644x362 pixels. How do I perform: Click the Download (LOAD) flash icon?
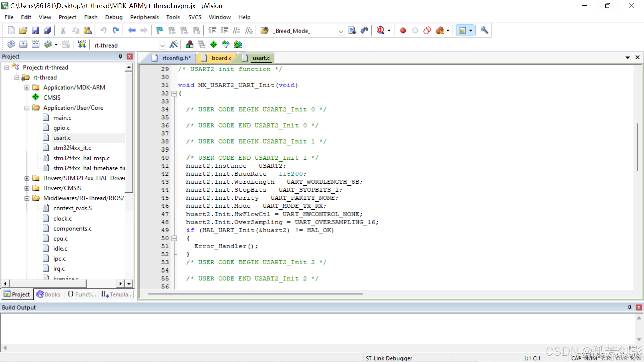click(82, 44)
